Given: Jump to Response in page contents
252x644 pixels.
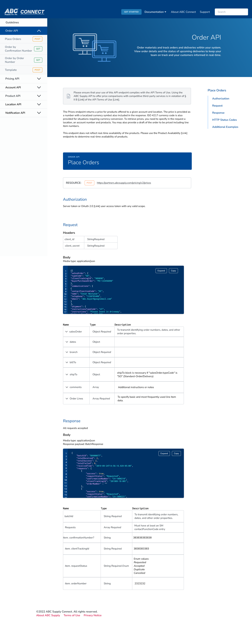Looking at the screenshot, I should coord(218,113).
